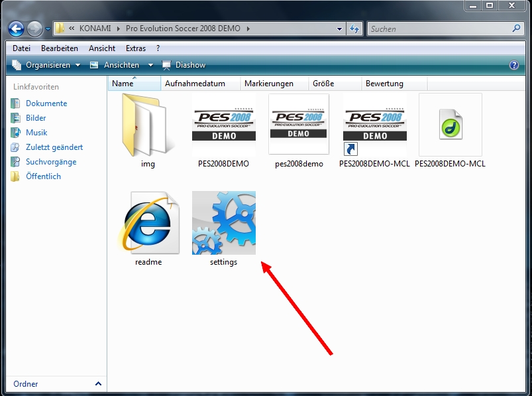532x396 pixels.
Task: Minimize the explorer window
Action: 473,6
